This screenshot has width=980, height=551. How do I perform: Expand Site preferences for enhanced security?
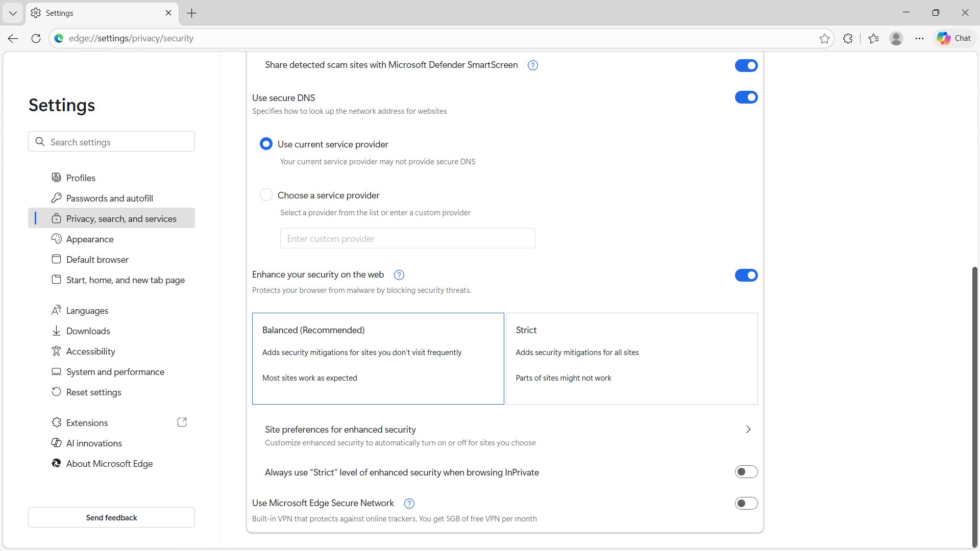748,430
